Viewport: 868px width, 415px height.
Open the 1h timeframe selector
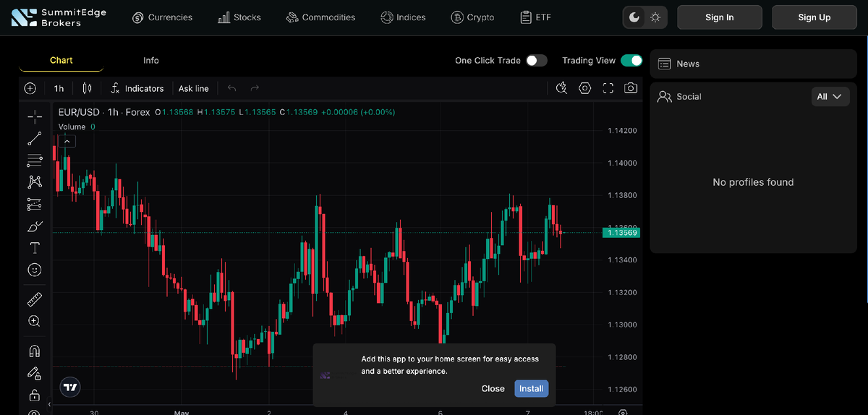pyautogui.click(x=59, y=88)
